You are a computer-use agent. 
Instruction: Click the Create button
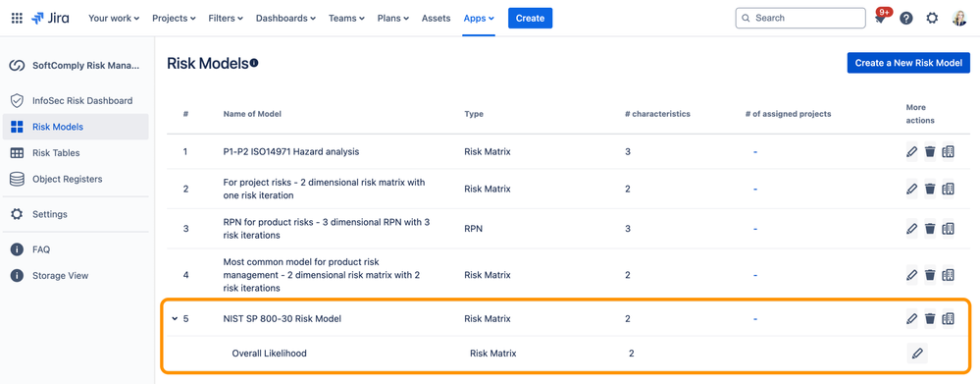click(530, 18)
